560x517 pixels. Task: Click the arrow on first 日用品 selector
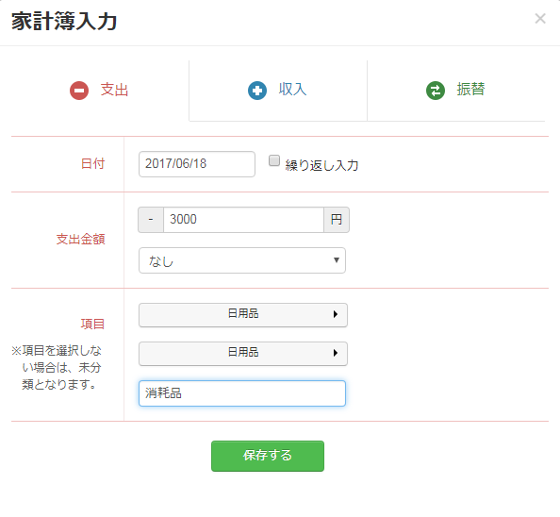point(335,314)
